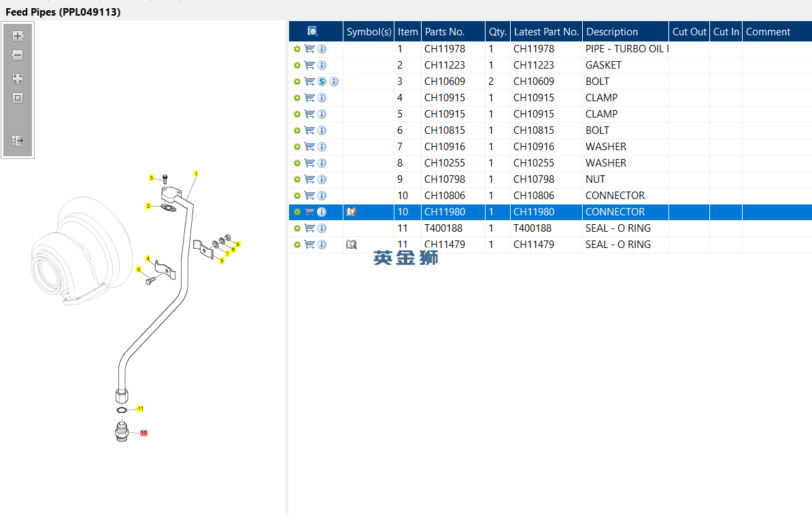Select the GASKET description cell
Image resolution: width=812 pixels, height=515 pixels.
(x=626, y=65)
